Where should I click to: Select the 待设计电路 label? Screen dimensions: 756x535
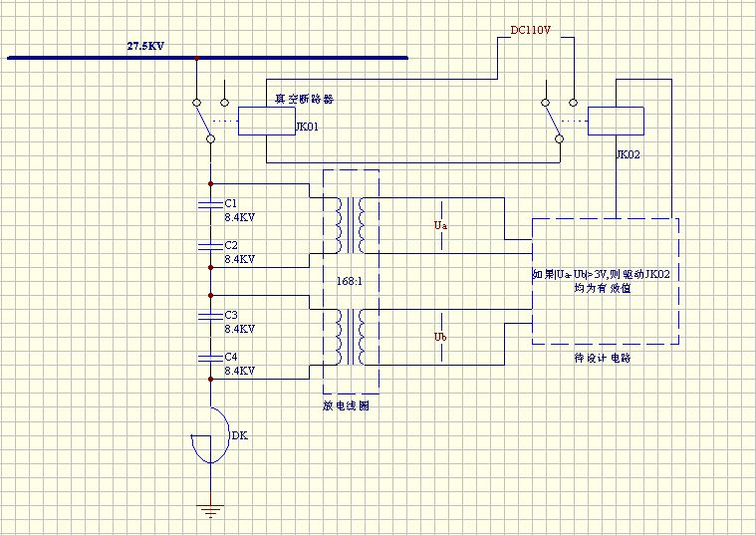pyautogui.click(x=603, y=358)
